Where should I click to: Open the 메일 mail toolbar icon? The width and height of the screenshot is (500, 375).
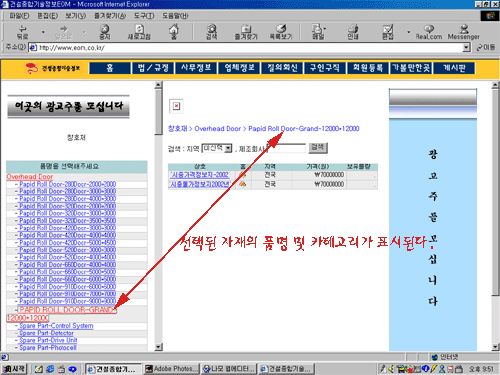pos(318,32)
